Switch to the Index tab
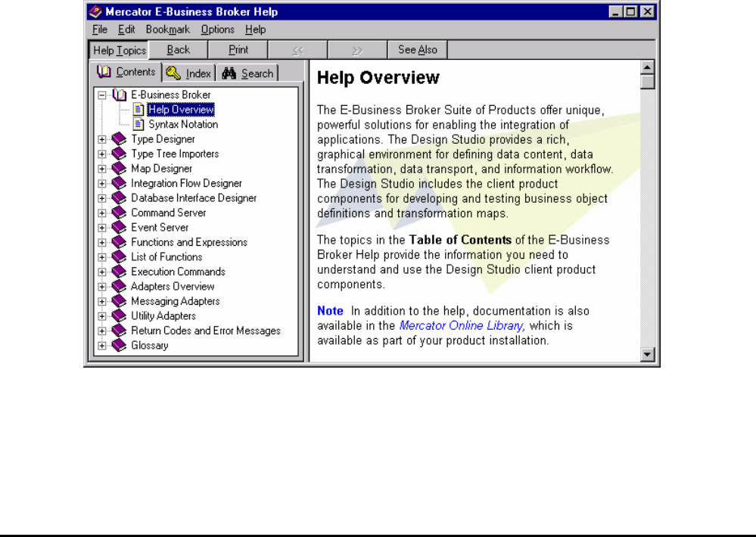 pos(189,73)
